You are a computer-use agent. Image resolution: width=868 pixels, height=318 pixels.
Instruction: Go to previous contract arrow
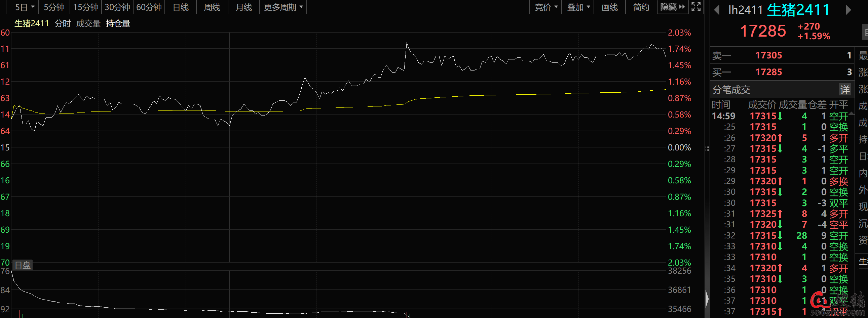(x=717, y=10)
